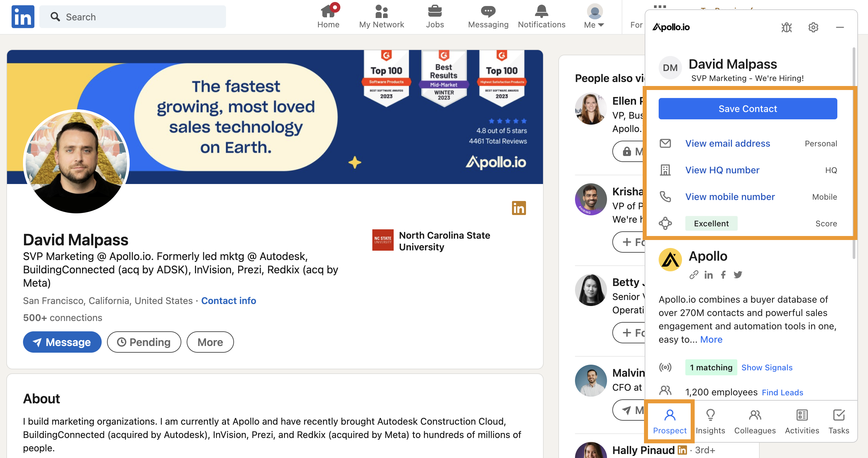Open Messaging from top nav
868x458 pixels.
click(x=488, y=16)
